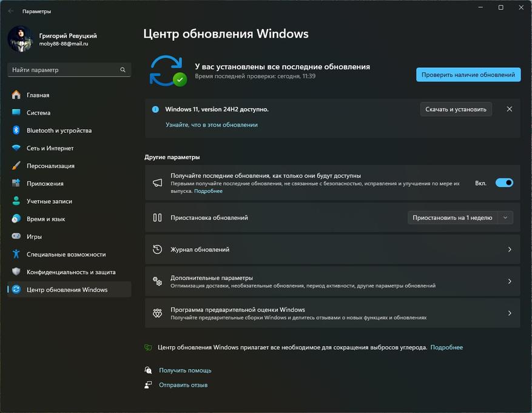Click the globe clock icon for Время и язык

click(16, 219)
